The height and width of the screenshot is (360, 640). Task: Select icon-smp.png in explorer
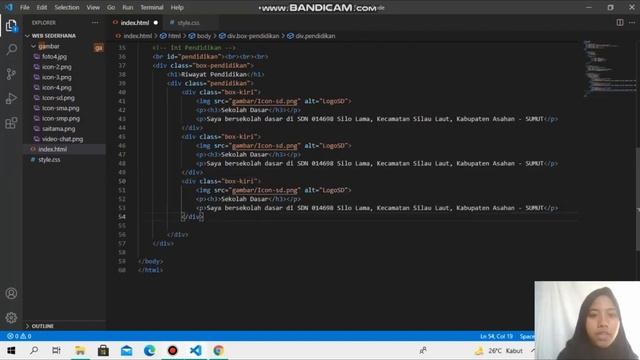click(x=61, y=118)
